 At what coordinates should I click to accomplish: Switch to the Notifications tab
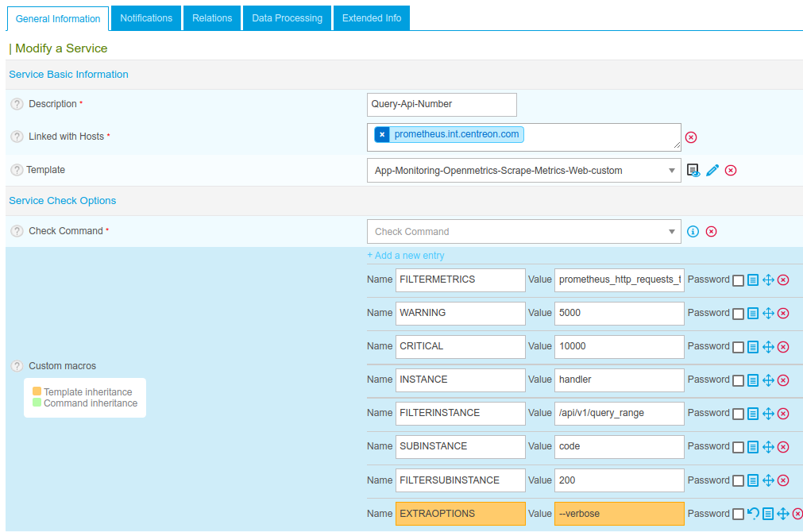[x=146, y=17]
